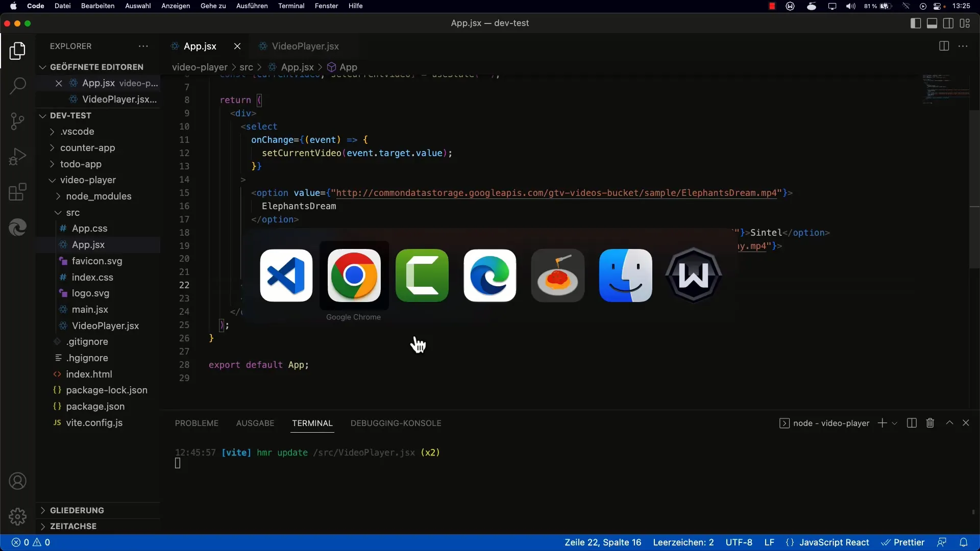Click the JavaScript React language indicator
This screenshot has height=551, width=980.
[834, 542]
